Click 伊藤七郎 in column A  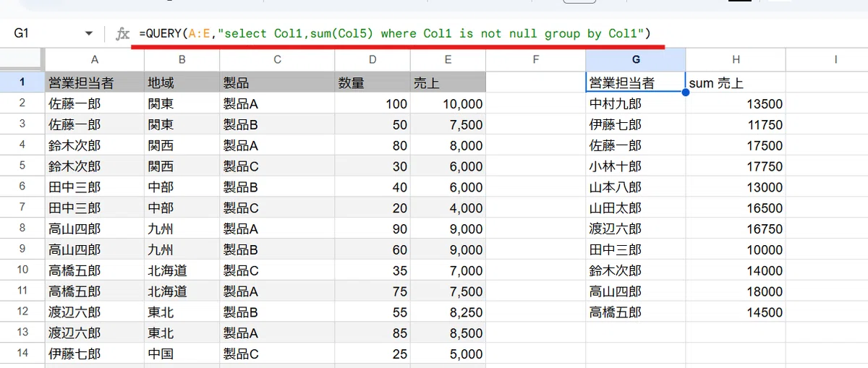click(x=94, y=354)
